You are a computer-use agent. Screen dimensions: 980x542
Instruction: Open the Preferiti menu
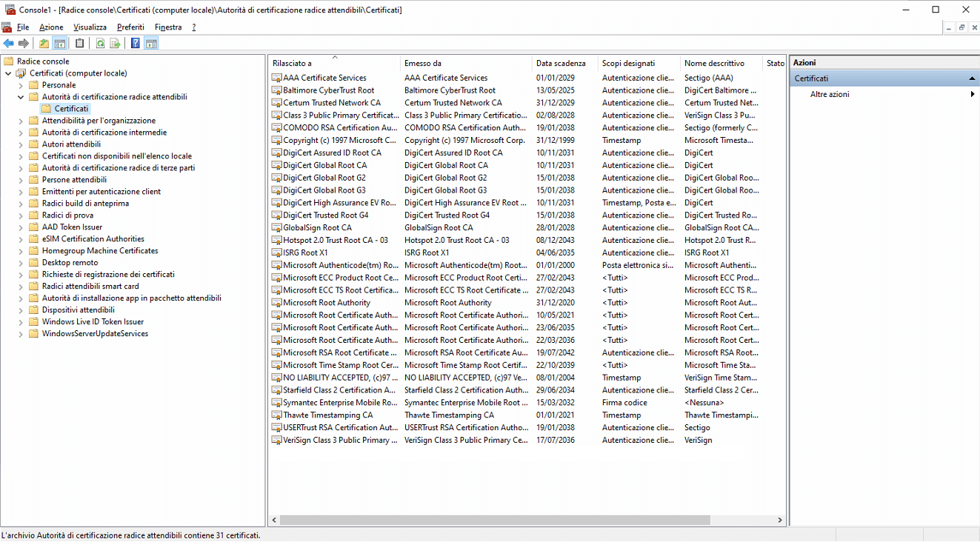click(130, 27)
